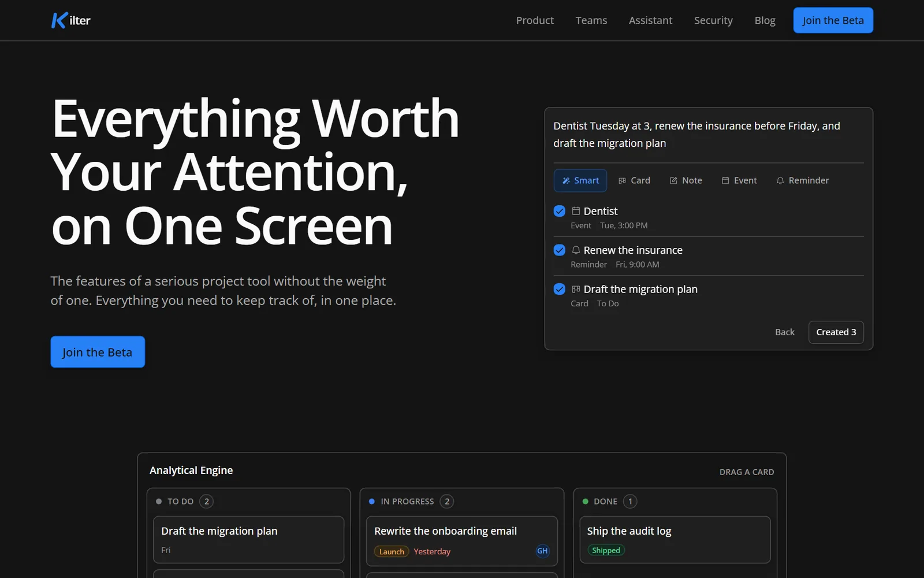Click the Shipped tag on audit log card

606,550
